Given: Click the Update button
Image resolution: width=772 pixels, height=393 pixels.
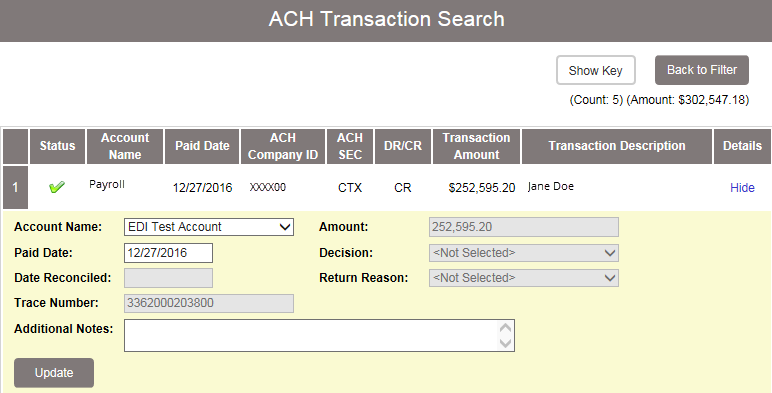Looking at the screenshot, I should 54,373.
